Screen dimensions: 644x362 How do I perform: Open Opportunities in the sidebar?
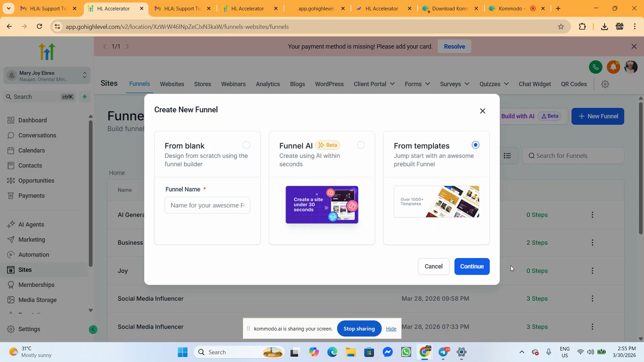[x=36, y=181]
